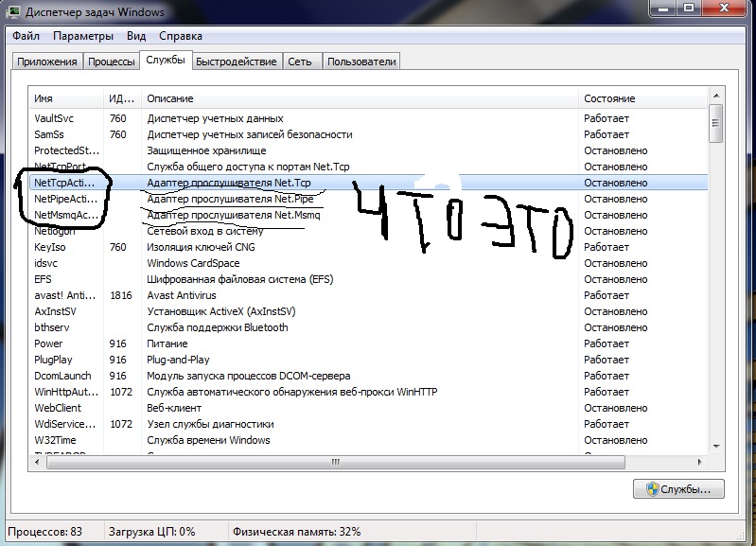Minimize the Task Manager window
Viewport: 756px width, 546px height.
(663, 9)
